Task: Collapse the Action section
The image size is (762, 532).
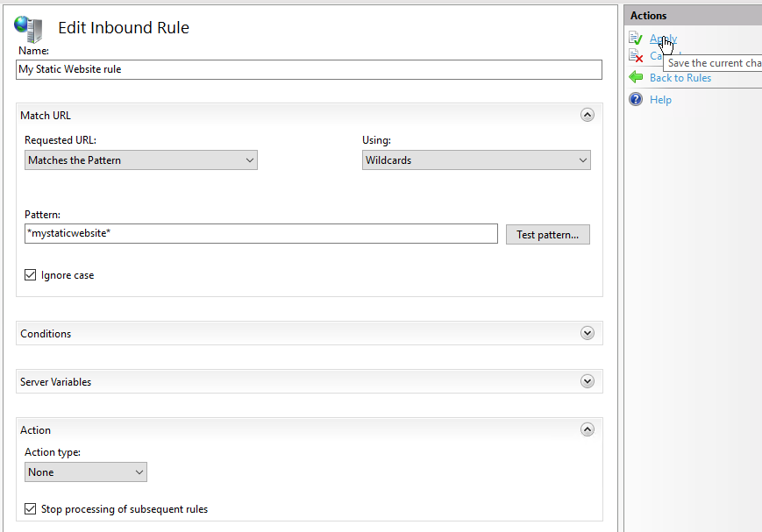Action: [588, 429]
